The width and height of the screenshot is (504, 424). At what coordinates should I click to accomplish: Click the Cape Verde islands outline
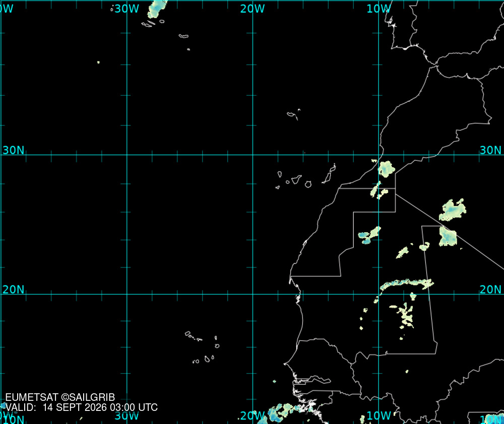(x=203, y=347)
